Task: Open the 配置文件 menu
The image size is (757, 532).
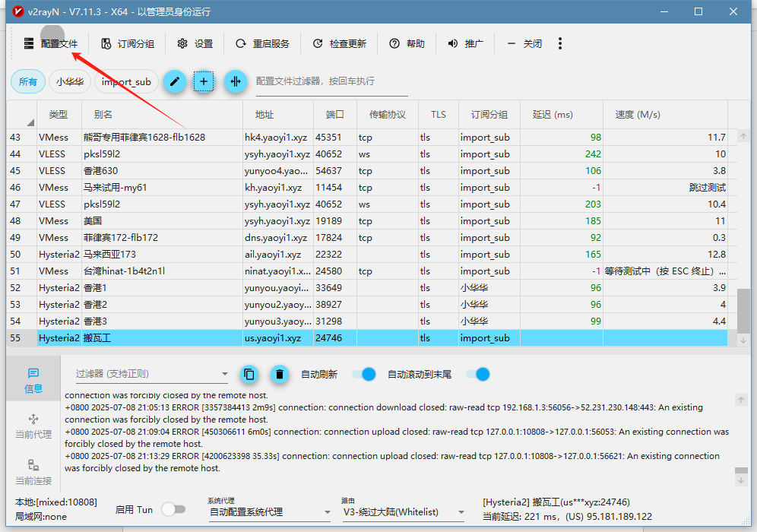Action: 50,44
